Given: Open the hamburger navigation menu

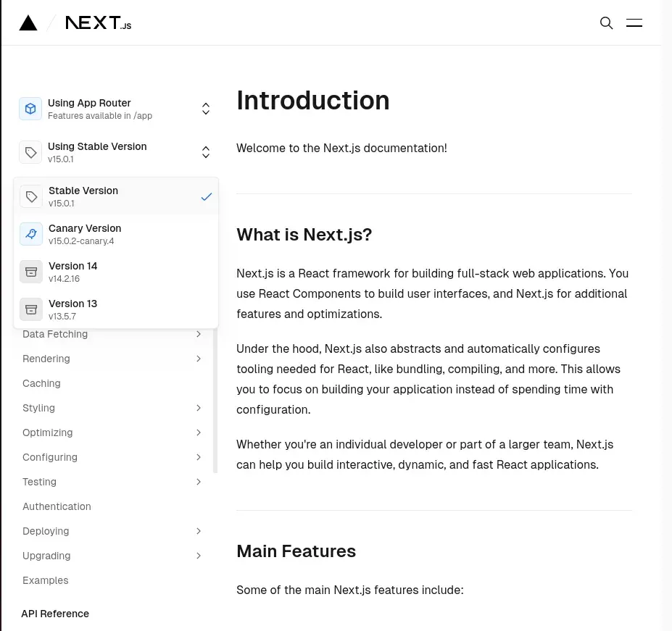Looking at the screenshot, I should [634, 22].
